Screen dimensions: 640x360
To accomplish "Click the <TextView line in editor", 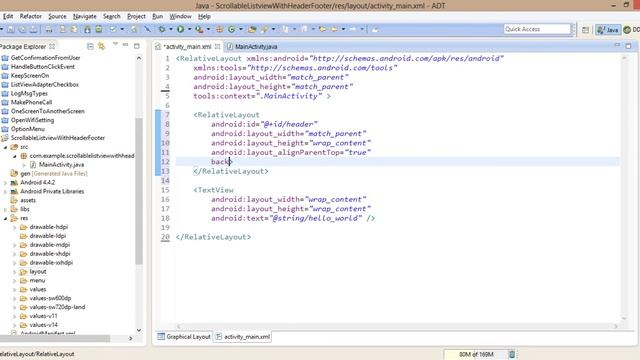I will coord(213,190).
